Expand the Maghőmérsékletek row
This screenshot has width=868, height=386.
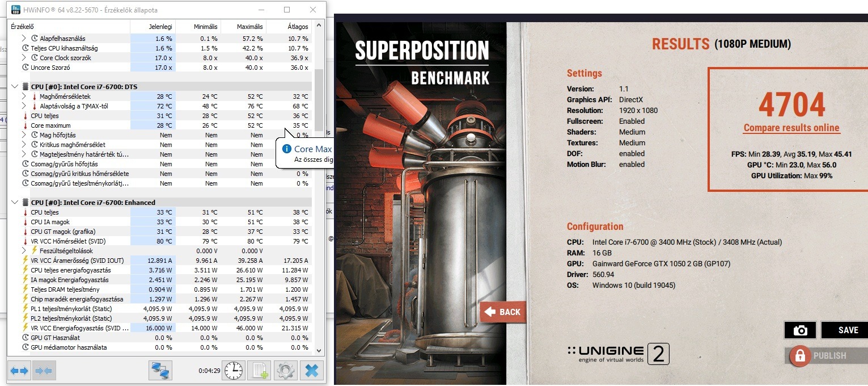[24, 96]
